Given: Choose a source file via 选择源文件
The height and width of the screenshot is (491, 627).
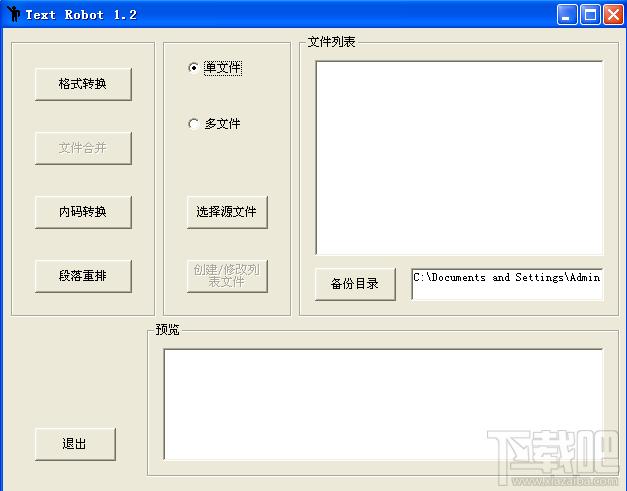Looking at the screenshot, I should click(x=227, y=212).
